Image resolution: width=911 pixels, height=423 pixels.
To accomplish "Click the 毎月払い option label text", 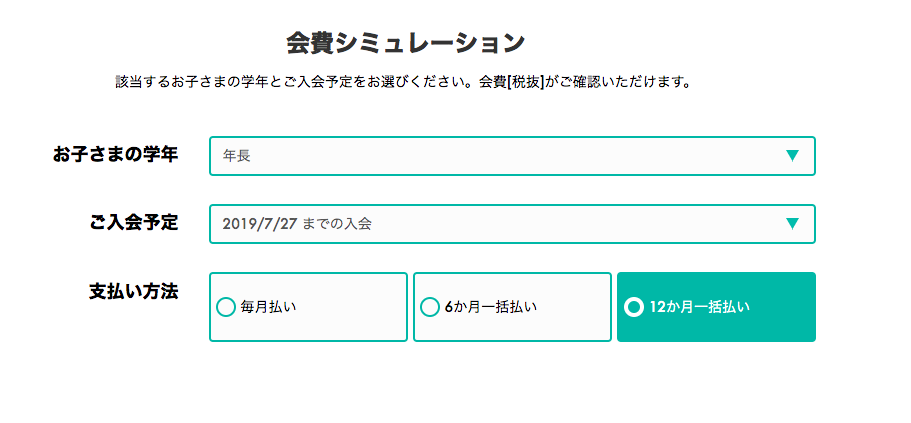I will click(268, 307).
